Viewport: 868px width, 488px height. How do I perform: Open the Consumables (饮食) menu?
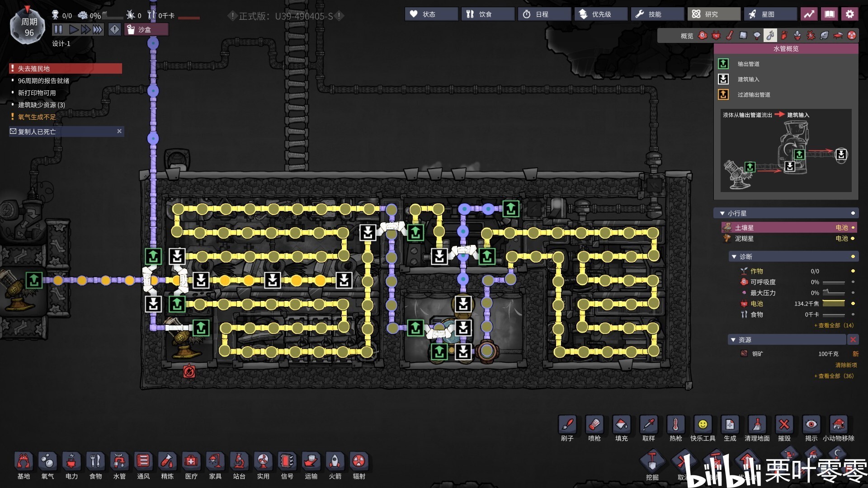click(488, 14)
